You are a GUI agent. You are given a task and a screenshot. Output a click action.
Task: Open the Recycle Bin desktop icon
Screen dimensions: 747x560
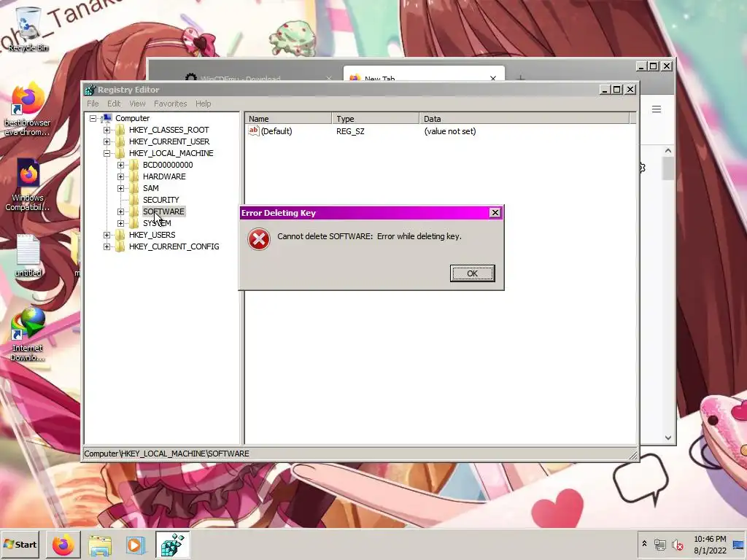click(28, 28)
